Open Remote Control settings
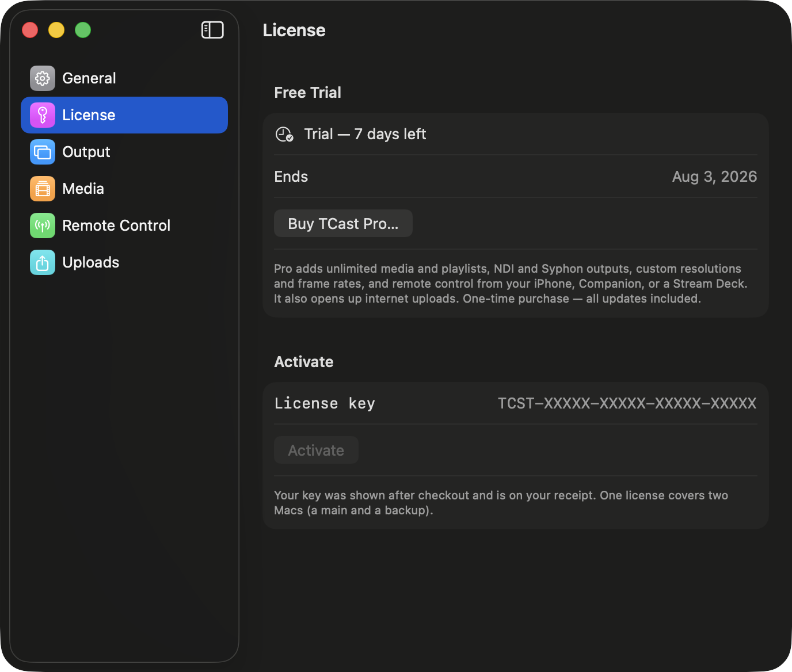The height and width of the screenshot is (672, 792). tap(124, 226)
